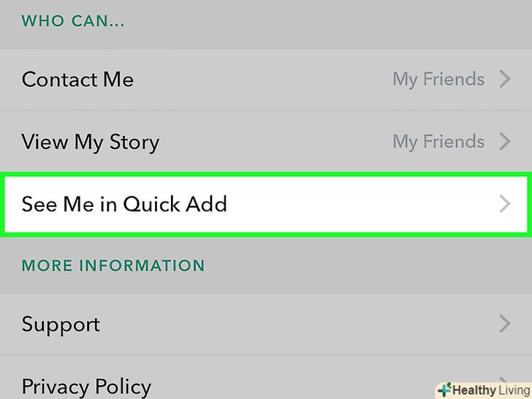Tap the See Me in Quick Add chevron
The width and height of the screenshot is (532, 399).
click(x=505, y=204)
